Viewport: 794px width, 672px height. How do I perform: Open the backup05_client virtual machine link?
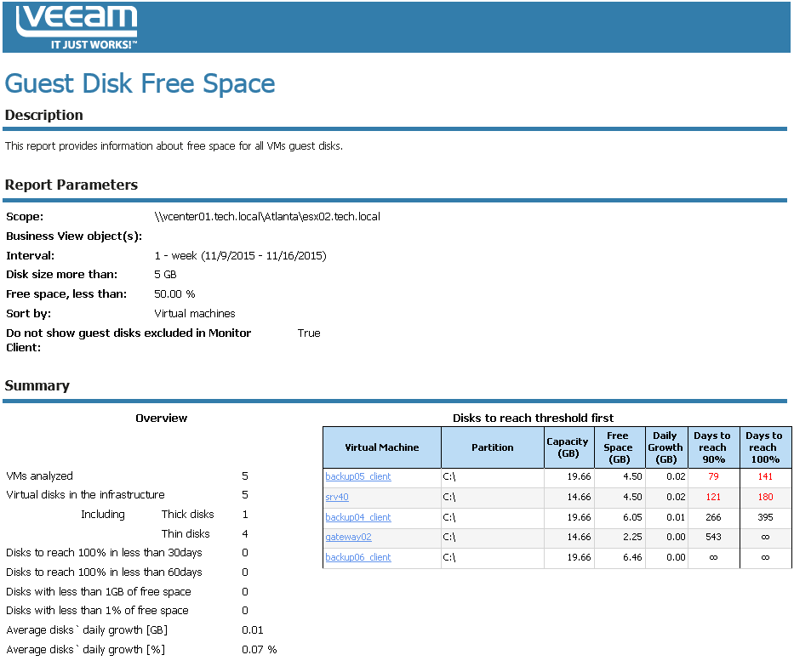point(358,476)
